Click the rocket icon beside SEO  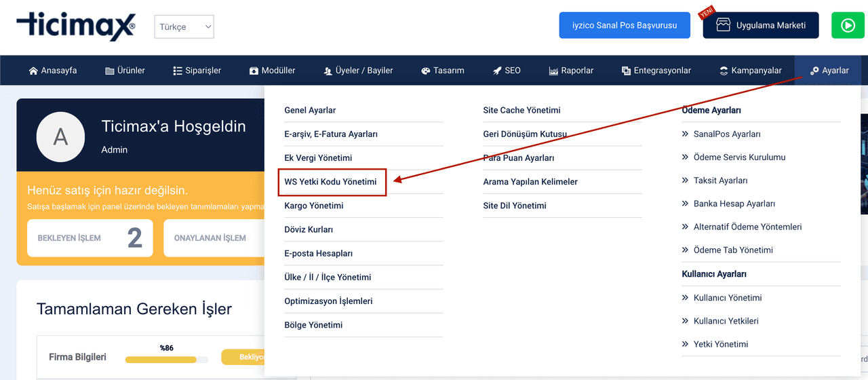(x=497, y=71)
